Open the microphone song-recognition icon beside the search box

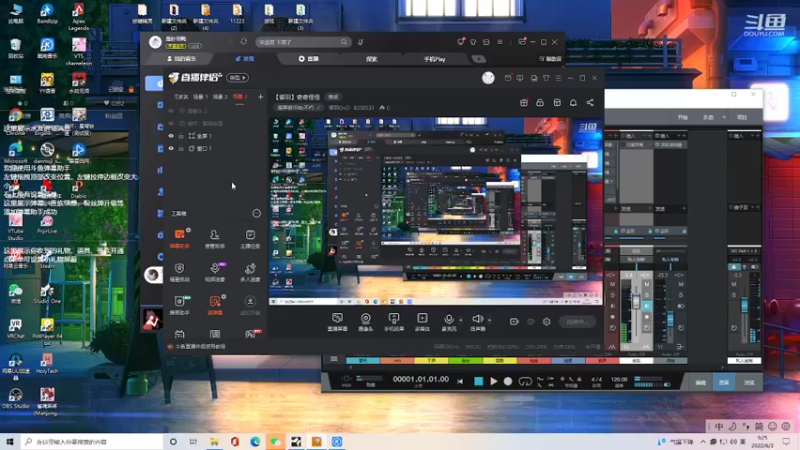point(360,42)
